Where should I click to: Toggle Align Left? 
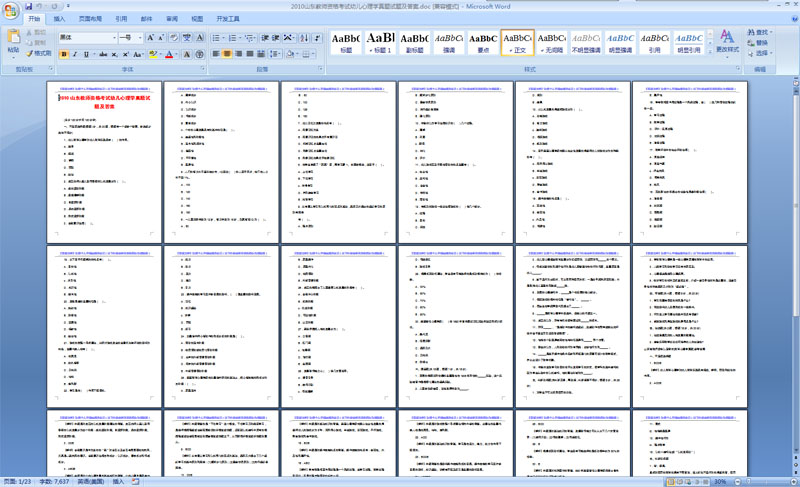coord(216,54)
